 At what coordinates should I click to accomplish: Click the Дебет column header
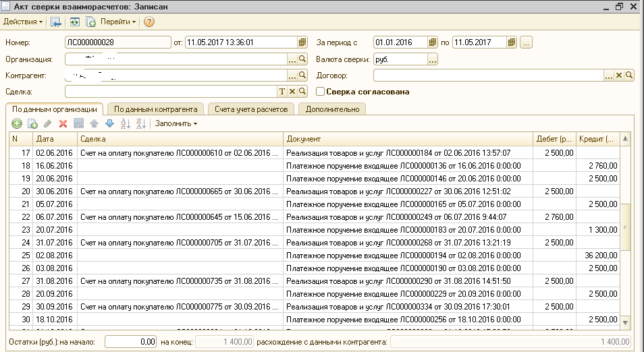[554, 139]
